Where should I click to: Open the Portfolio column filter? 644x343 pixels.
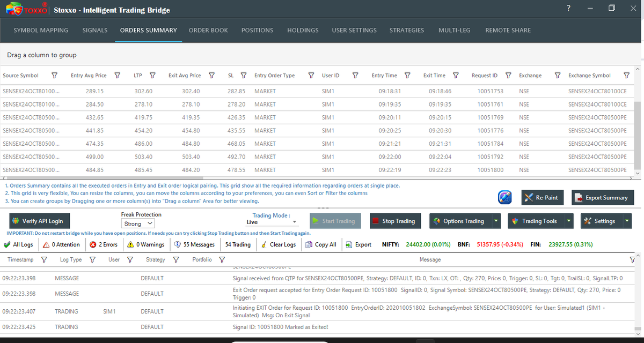tap(222, 259)
